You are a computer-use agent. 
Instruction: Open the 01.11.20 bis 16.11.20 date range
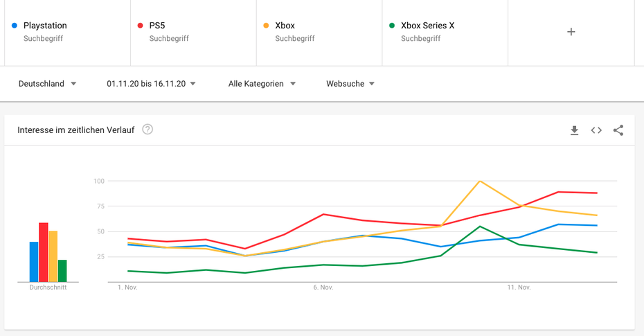(x=151, y=84)
